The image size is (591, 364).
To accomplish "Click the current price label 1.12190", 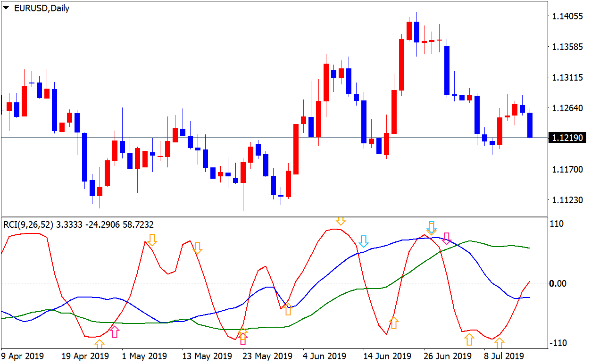I will [568, 138].
